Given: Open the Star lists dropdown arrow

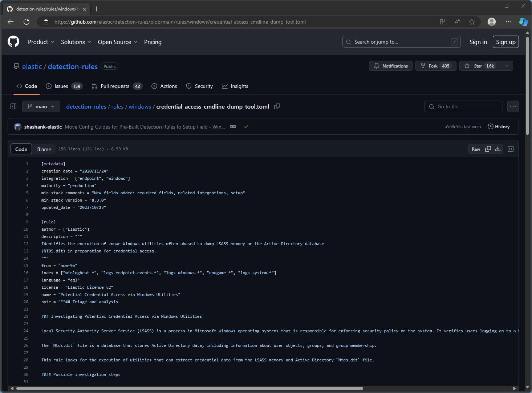Looking at the screenshot, I should coord(507,66).
